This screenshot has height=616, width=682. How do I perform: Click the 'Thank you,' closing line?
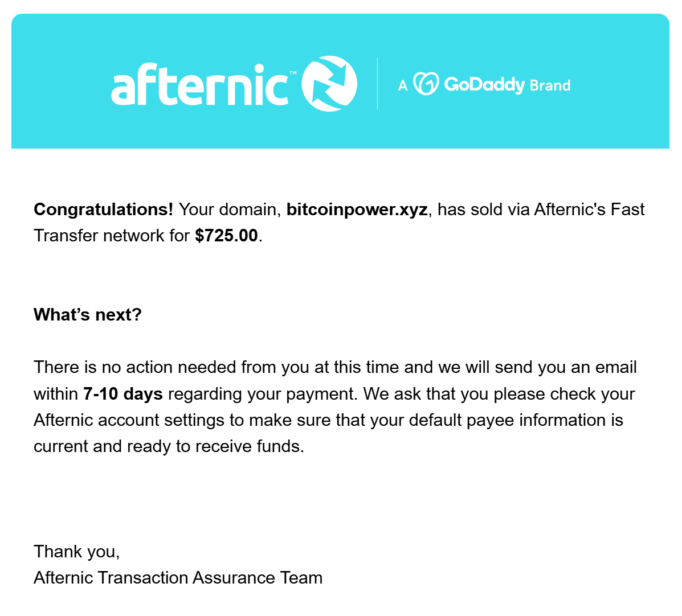76,552
